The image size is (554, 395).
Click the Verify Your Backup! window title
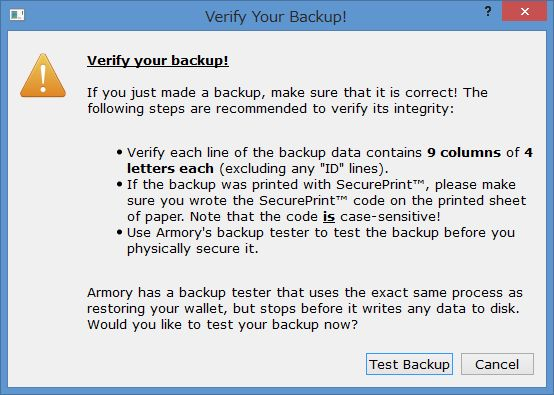[x=276, y=17]
